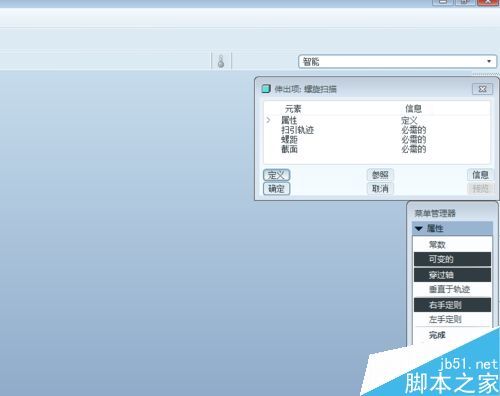Choose 右手定则 option

coord(452,305)
